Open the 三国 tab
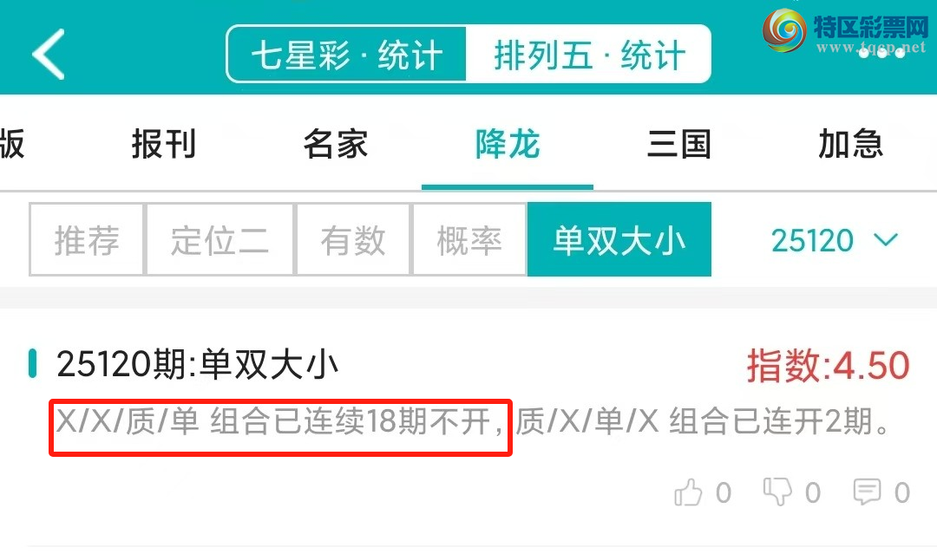 click(x=678, y=144)
